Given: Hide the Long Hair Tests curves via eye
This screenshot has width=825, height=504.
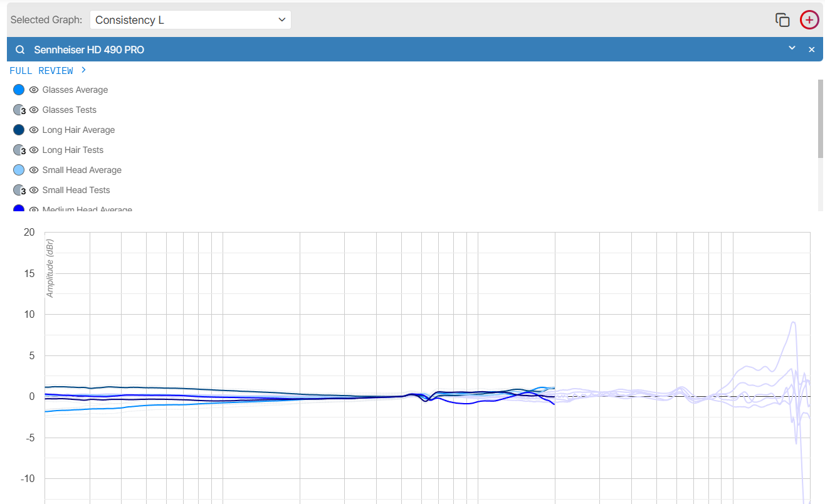Looking at the screenshot, I should point(34,150).
